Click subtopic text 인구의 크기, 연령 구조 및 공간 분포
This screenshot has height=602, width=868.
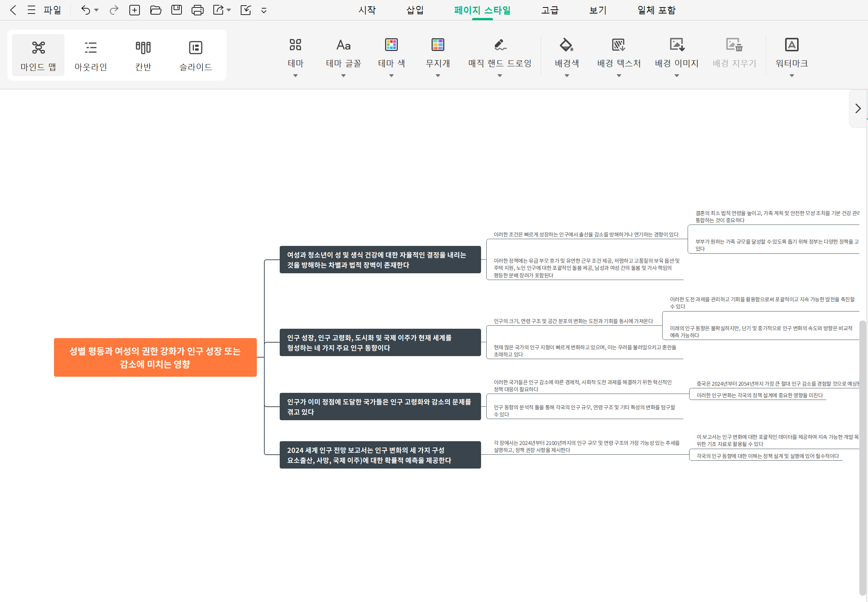click(x=573, y=321)
